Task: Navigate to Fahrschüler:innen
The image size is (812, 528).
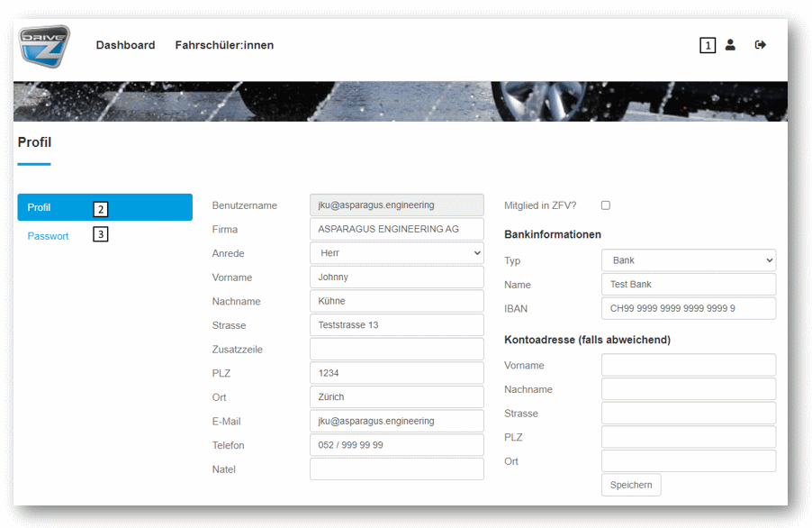Action: click(224, 45)
